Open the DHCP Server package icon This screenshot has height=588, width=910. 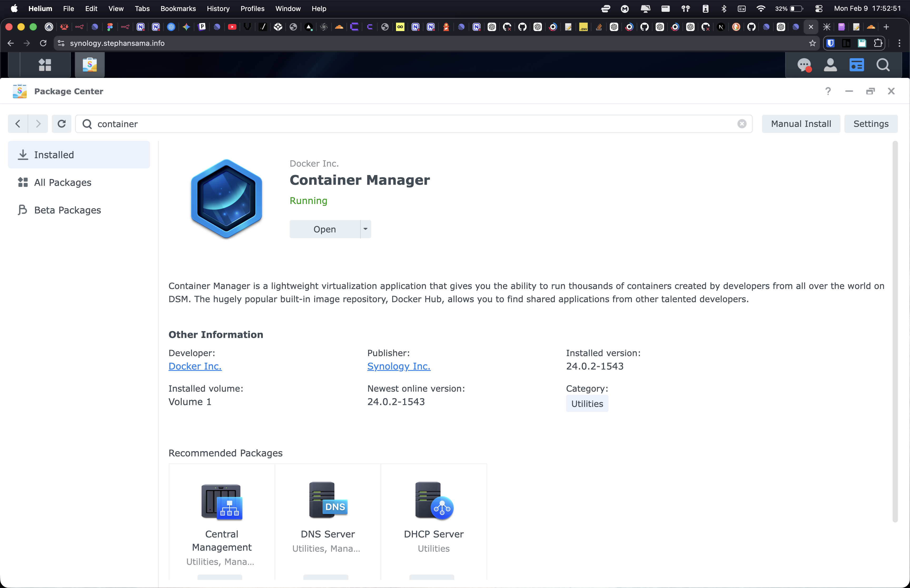(434, 501)
